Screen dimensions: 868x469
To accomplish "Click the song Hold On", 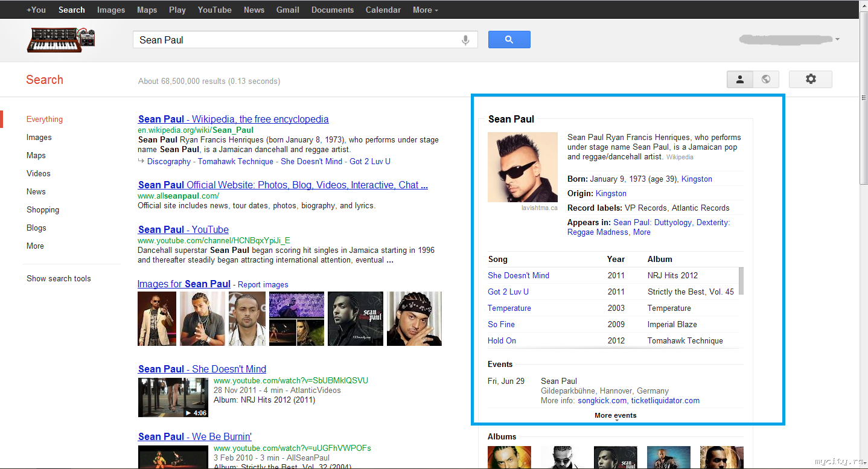I will click(x=502, y=340).
